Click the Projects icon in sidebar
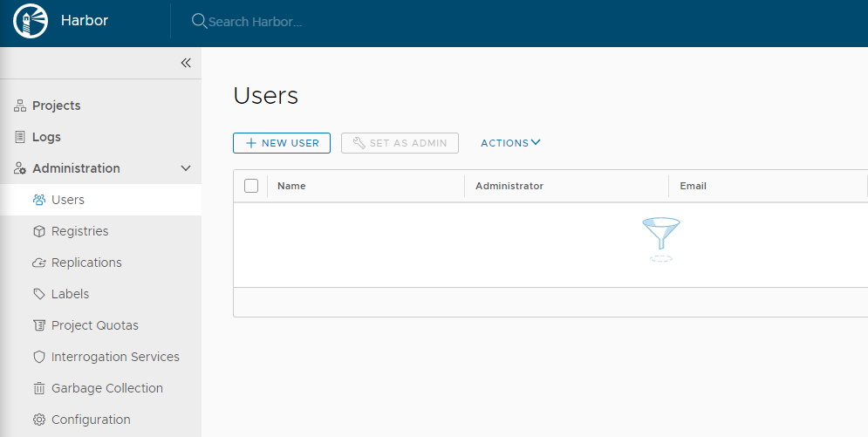Image resolution: width=868 pixels, height=437 pixels. pyautogui.click(x=19, y=106)
